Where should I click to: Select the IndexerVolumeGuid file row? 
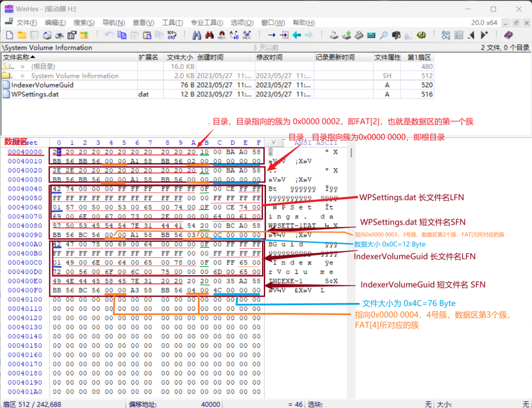pos(218,85)
